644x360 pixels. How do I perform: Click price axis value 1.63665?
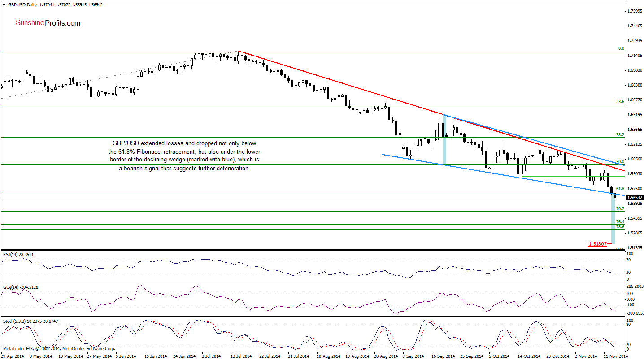(x=635, y=129)
